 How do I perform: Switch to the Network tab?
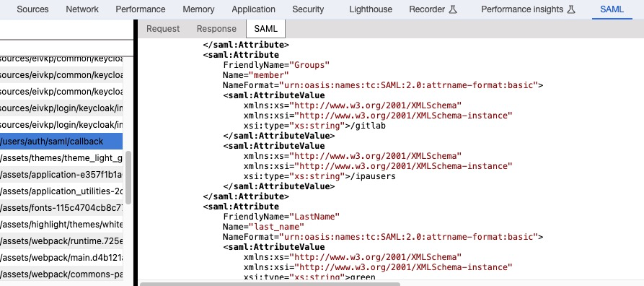coord(81,9)
